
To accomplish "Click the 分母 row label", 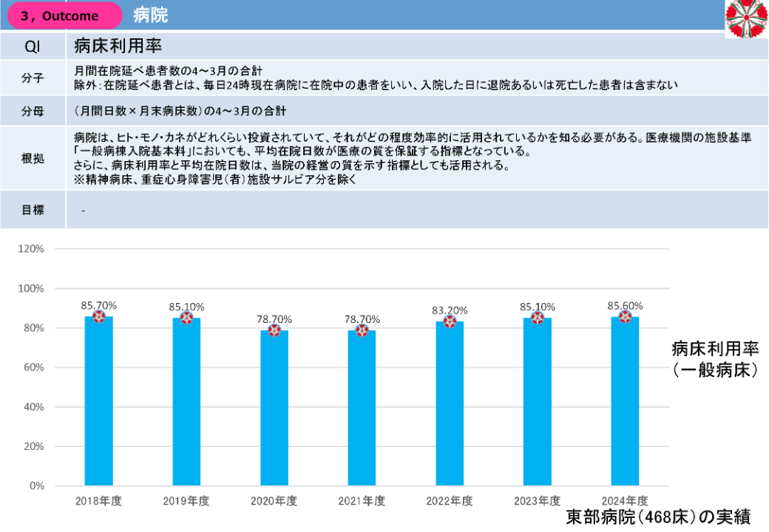I will 32,112.
